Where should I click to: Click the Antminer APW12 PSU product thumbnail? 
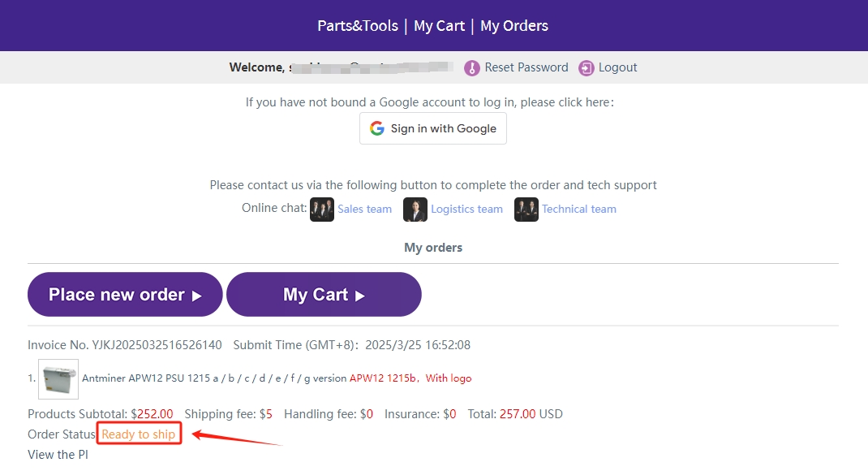(x=58, y=379)
